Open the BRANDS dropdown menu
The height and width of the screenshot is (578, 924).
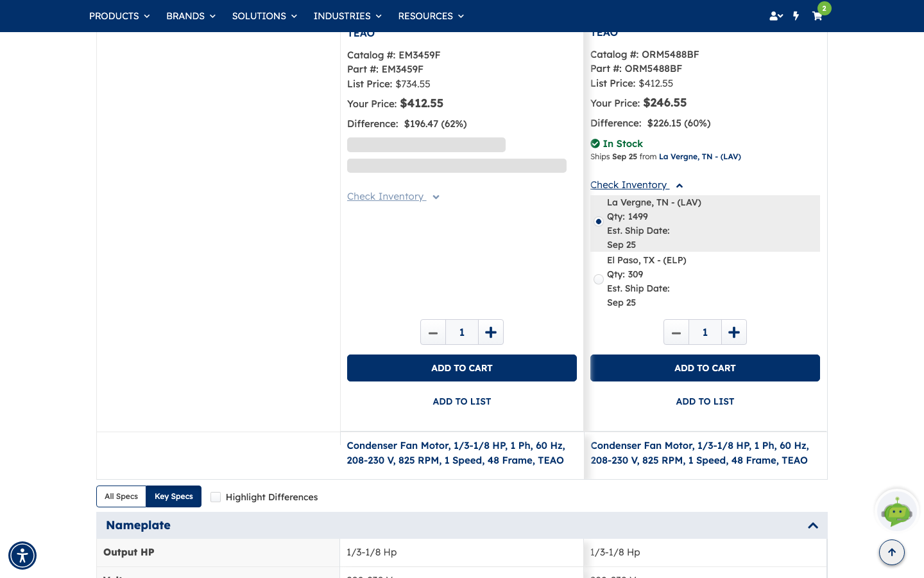click(191, 16)
